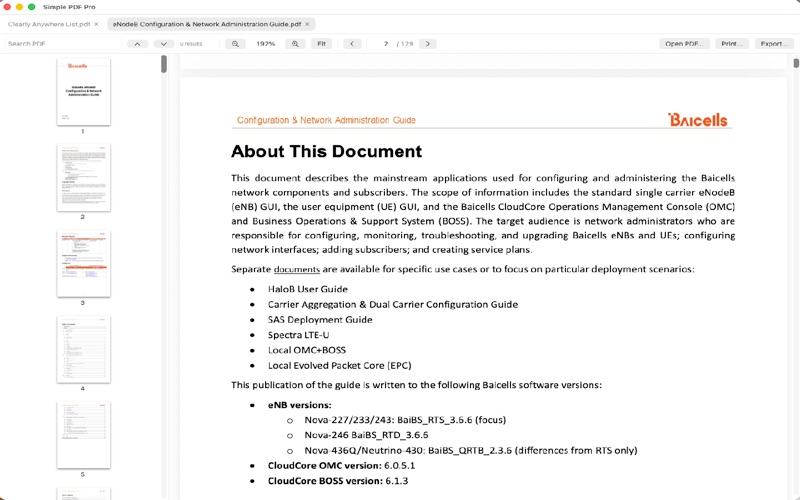Select the eNodeB Configuration & Network Administration Guide tab

click(207, 24)
